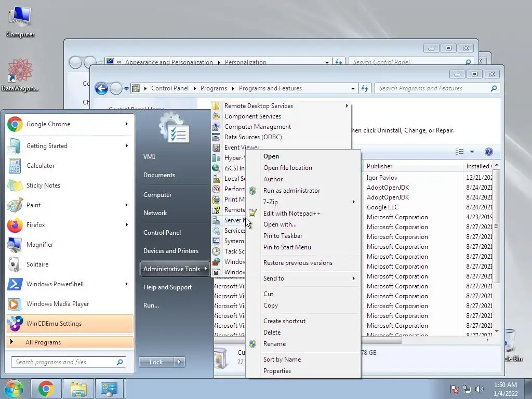The height and width of the screenshot is (399, 532).
Task: Click Administrative Tools in Start menu
Action: pyautogui.click(x=175, y=269)
